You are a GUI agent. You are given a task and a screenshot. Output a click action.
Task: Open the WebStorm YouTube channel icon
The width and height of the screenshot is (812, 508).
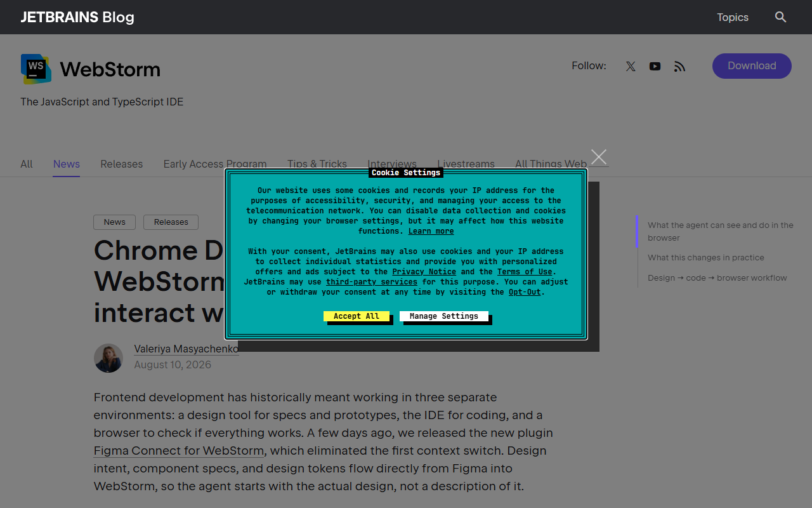click(x=655, y=66)
